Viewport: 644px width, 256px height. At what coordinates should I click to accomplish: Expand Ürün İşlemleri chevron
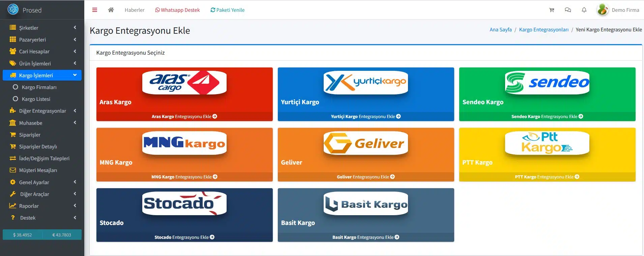point(75,63)
